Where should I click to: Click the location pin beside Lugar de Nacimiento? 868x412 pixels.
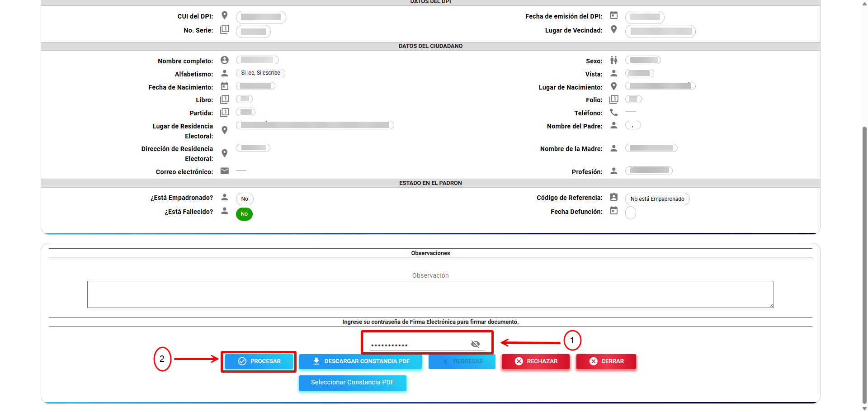tap(613, 86)
